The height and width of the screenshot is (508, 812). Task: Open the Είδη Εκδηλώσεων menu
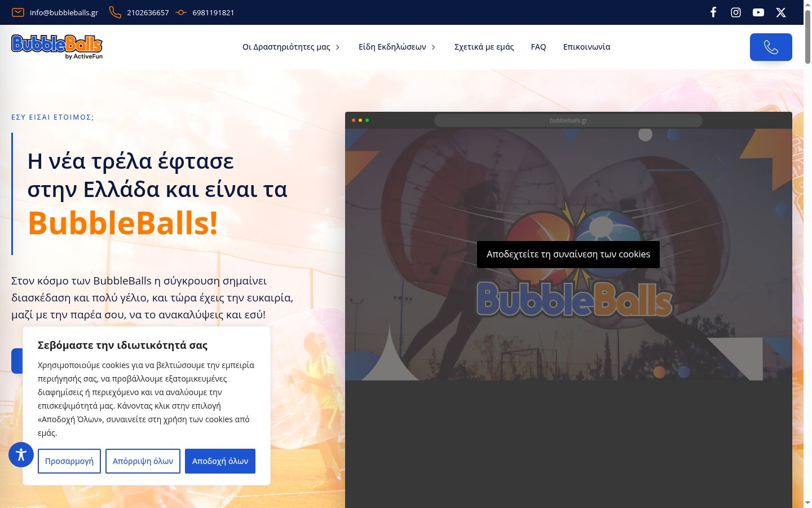point(392,47)
